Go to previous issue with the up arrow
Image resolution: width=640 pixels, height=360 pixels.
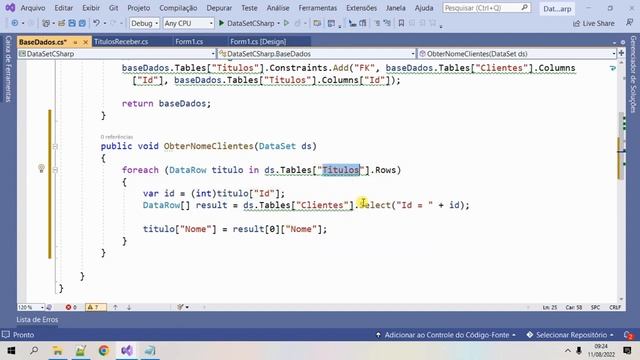(116, 307)
